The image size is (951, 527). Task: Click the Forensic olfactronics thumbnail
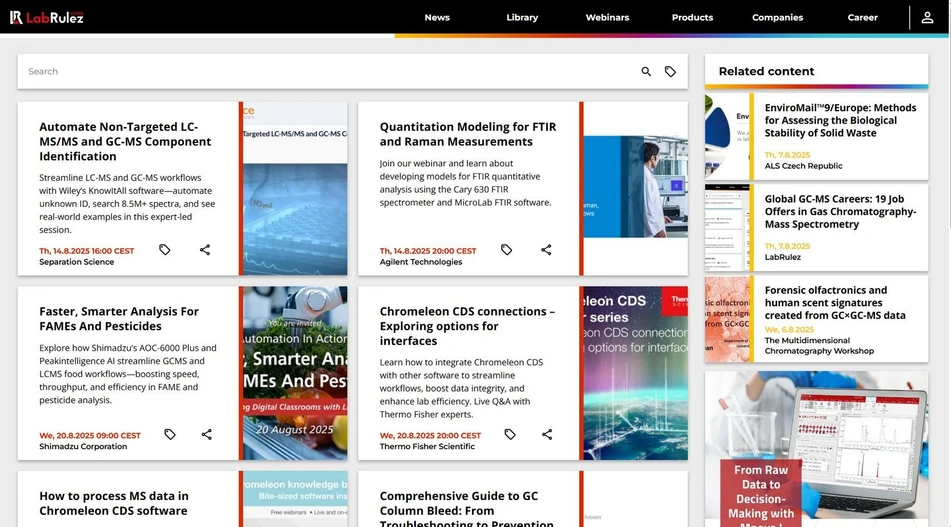pos(727,319)
